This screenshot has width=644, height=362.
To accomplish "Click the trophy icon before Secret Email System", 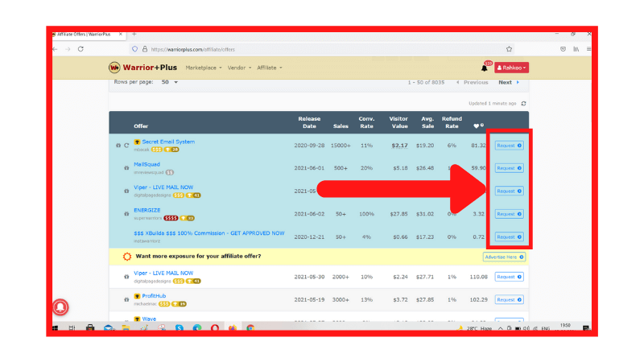I will tap(137, 142).
